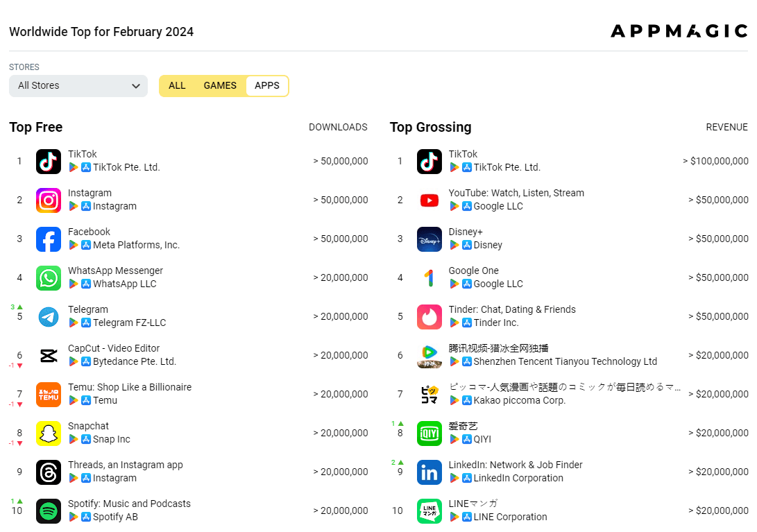Click Google Play icon beside Telegram FZ-LLC

(x=74, y=323)
